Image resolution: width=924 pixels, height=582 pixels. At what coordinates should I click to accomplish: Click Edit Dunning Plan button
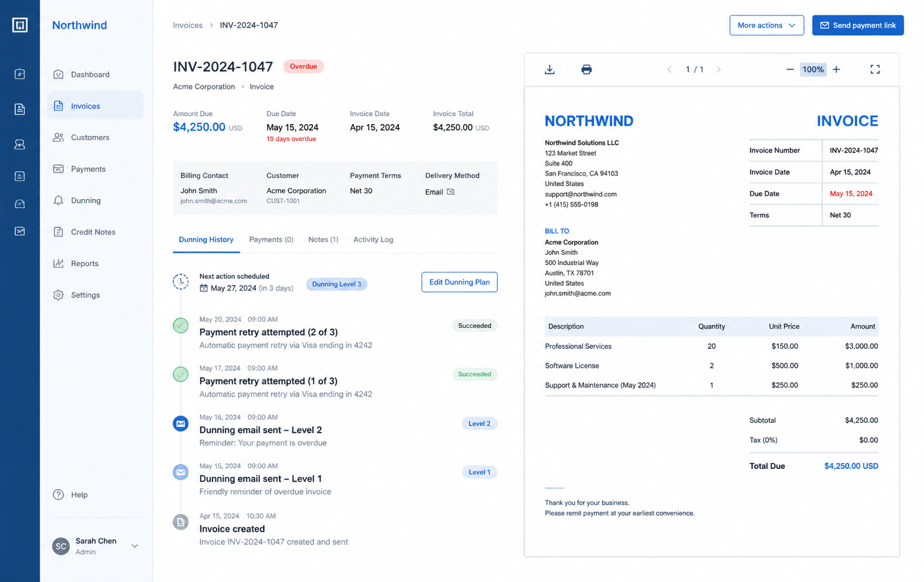pos(459,282)
